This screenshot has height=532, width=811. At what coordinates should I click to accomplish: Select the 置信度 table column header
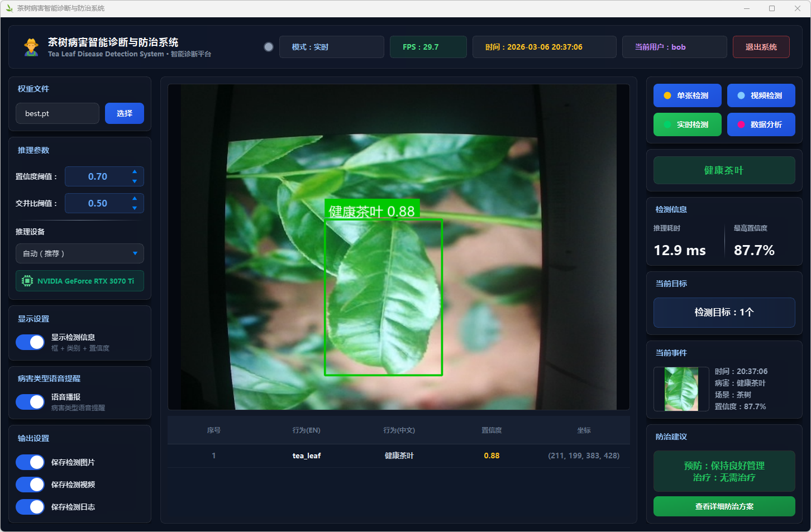click(x=492, y=430)
